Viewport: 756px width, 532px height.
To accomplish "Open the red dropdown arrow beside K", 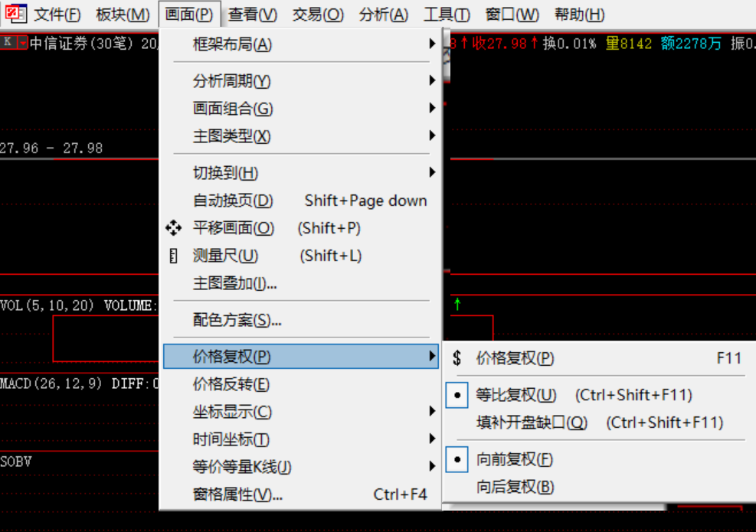I will 23,42.
